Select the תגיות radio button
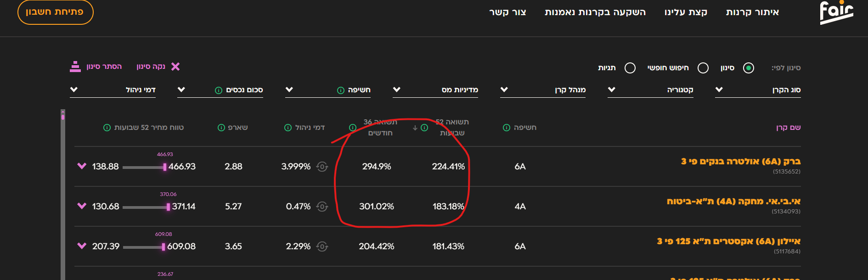The image size is (868, 280). pyautogui.click(x=630, y=67)
